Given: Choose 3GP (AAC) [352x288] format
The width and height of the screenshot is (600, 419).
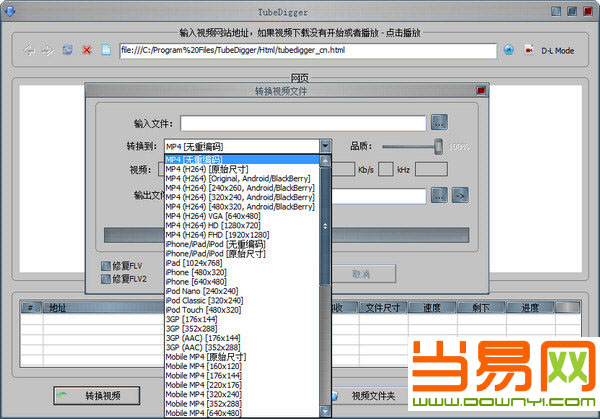Looking at the screenshot, I should (242, 347).
